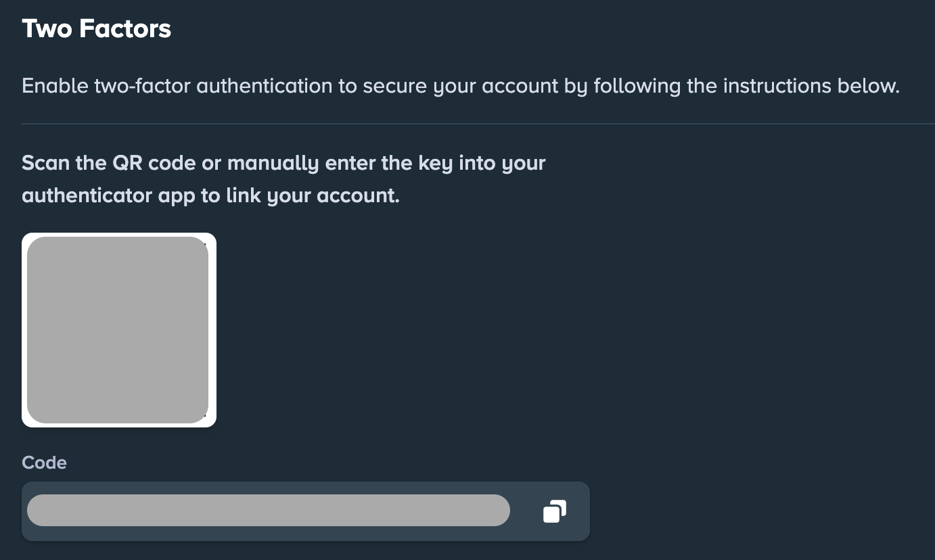Screen dimensions: 935x560
Task: Click the word 'Scan' in the instructions
Action: 45,163
